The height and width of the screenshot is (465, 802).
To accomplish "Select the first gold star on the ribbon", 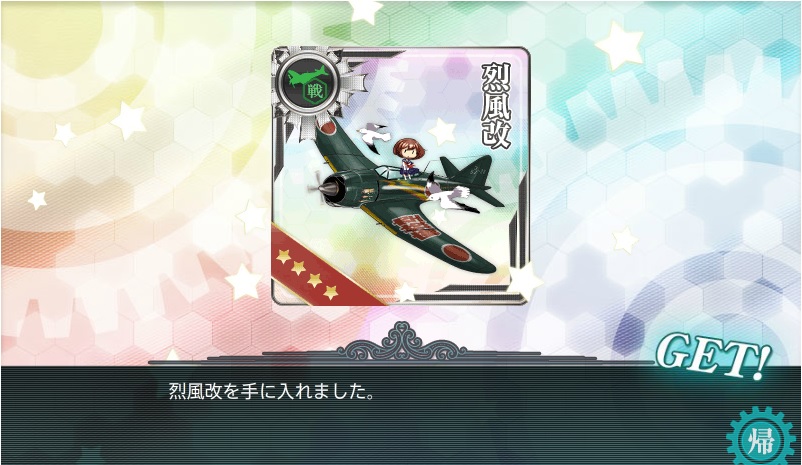I will point(284,256).
